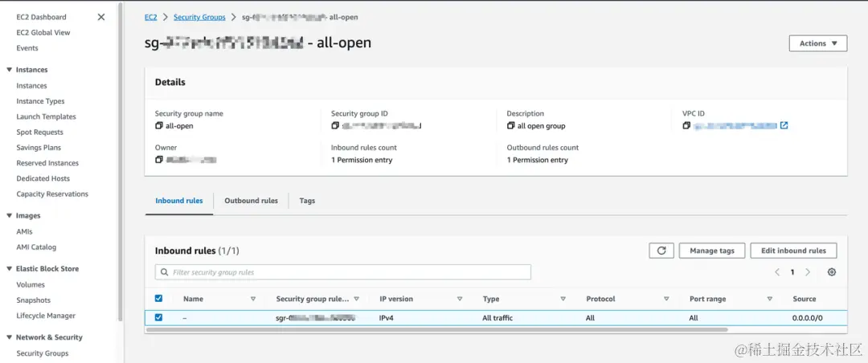
Task: Copy the security group name all-open
Action: click(159, 125)
